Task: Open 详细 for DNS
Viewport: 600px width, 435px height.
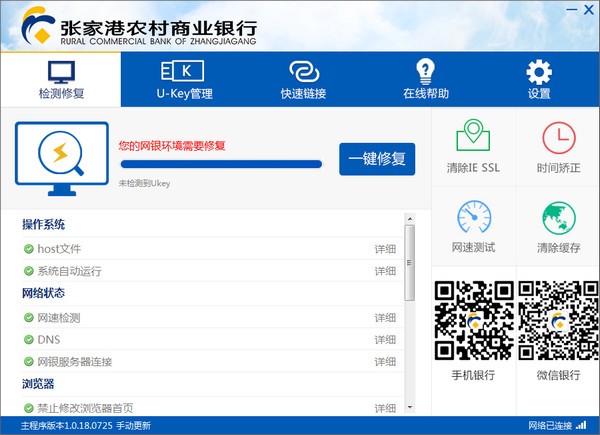Action: 385,340
